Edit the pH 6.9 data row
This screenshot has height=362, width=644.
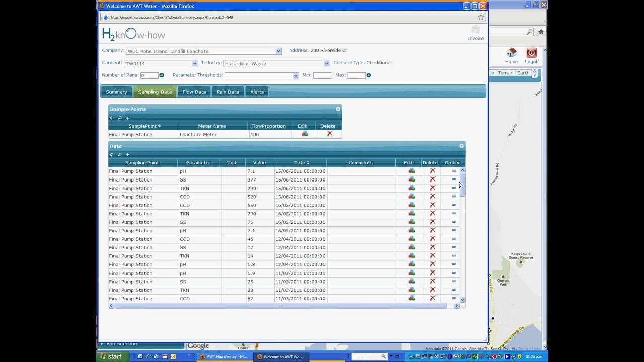click(x=412, y=273)
